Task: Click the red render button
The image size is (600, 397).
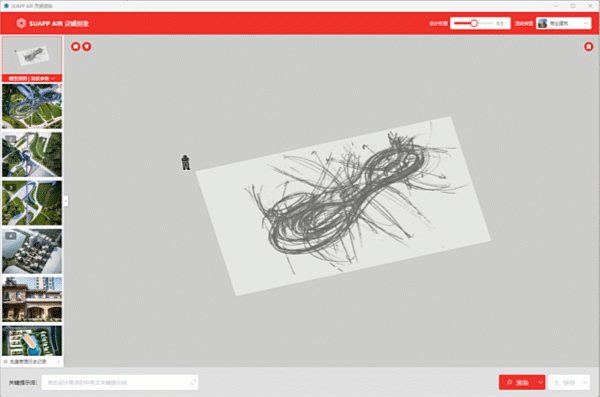Action: click(518, 382)
